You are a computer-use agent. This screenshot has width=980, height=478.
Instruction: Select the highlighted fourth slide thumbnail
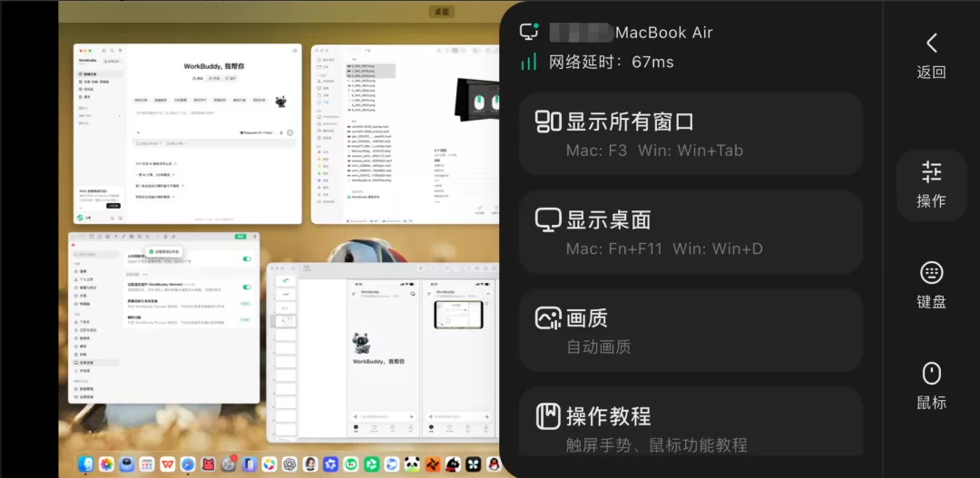pyautogui.click(x=286, y=320)
